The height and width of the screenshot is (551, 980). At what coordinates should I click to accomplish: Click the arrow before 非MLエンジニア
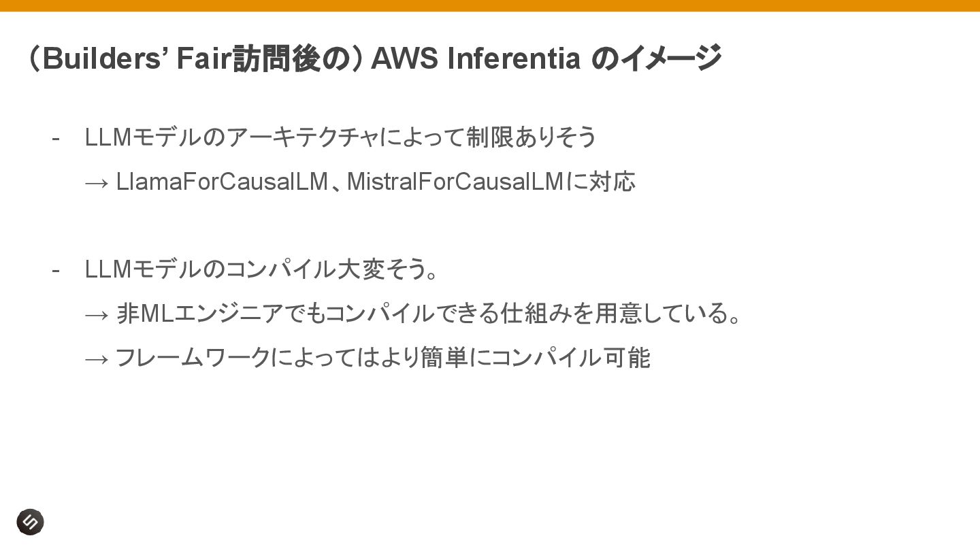97,315
